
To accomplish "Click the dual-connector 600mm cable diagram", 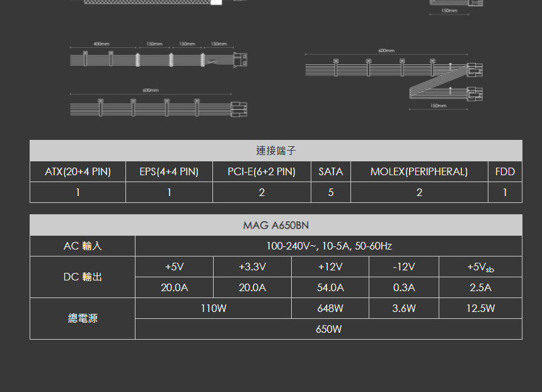I will pos(394,79).
